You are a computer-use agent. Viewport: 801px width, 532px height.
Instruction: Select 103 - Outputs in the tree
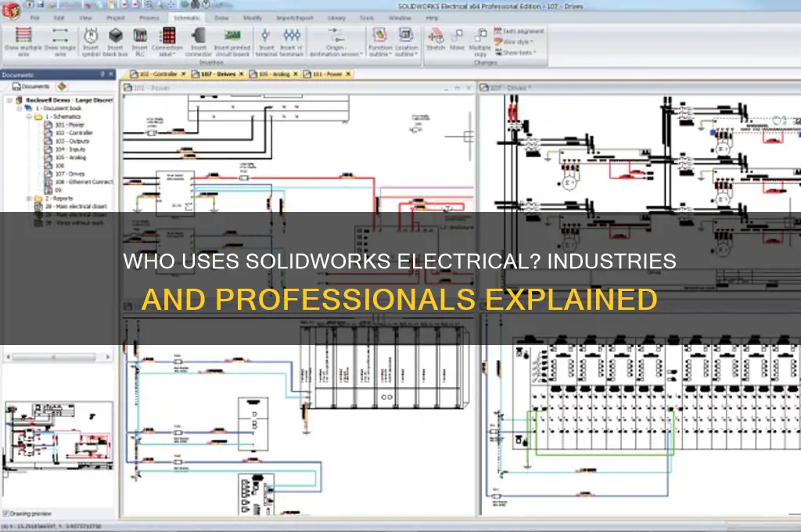tap(71, 141)
